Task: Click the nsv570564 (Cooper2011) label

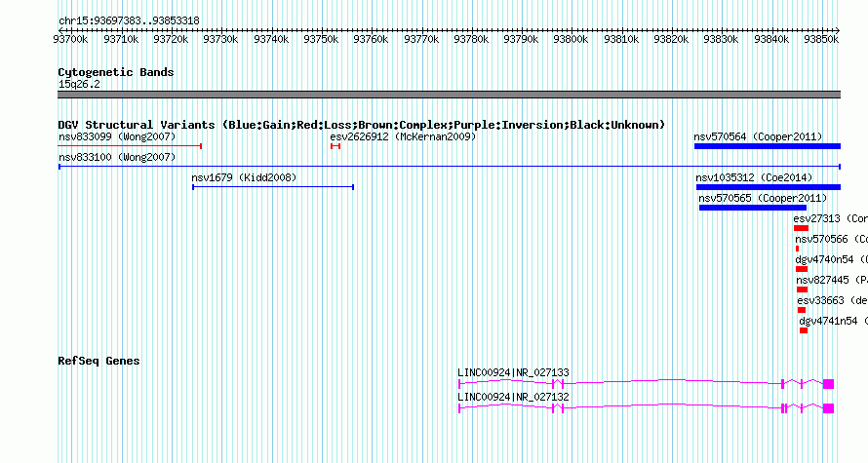Action: (x=758, y=136)
